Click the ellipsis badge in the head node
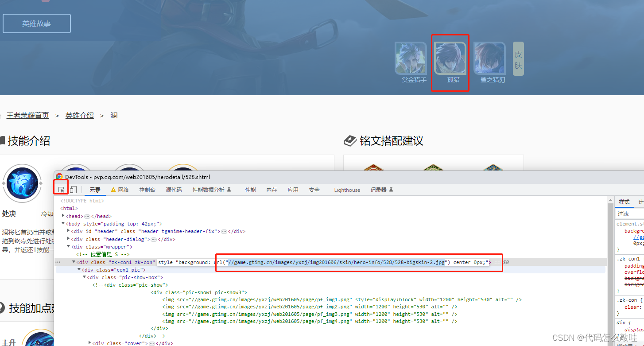644x346 pixels. (87, 216)
